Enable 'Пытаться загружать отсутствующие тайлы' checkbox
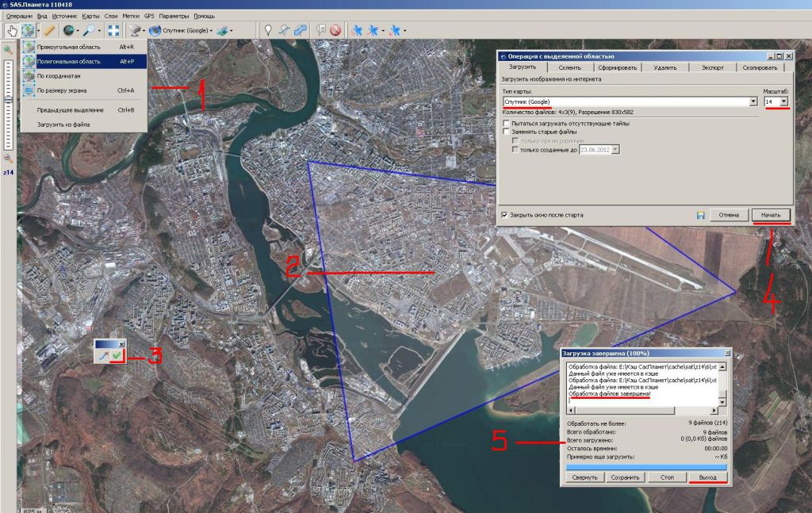This screenshot has height=513, width=812. tap(506, 124)
